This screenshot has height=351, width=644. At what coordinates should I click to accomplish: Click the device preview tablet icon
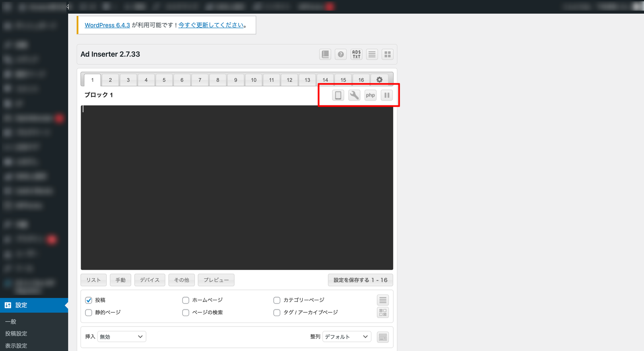(x=338, y=95)
